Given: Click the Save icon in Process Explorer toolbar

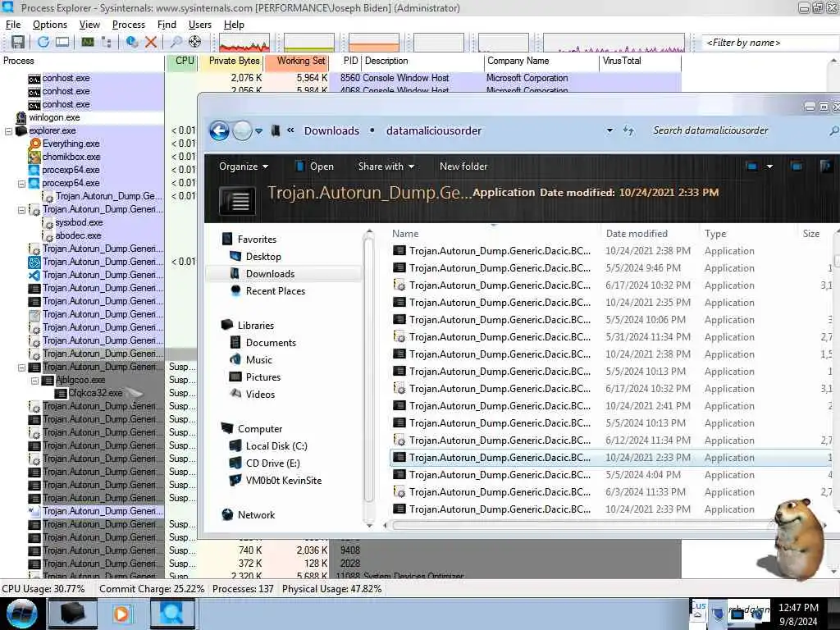Looking at the screenshot, I should [x=18, y=43].
